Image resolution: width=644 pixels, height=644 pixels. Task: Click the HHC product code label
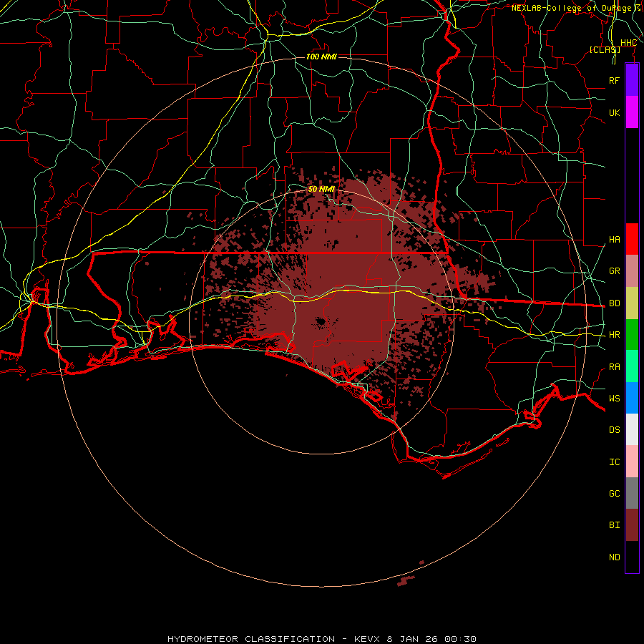pos(628,43)
